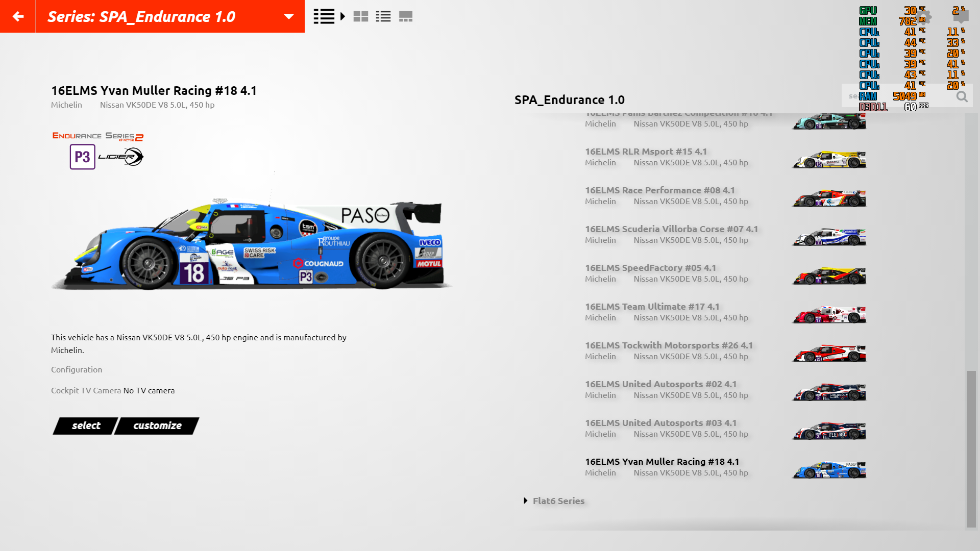Switch to compact list view
The width and height of the screenshot is (980, 551).
click(383, 16)
